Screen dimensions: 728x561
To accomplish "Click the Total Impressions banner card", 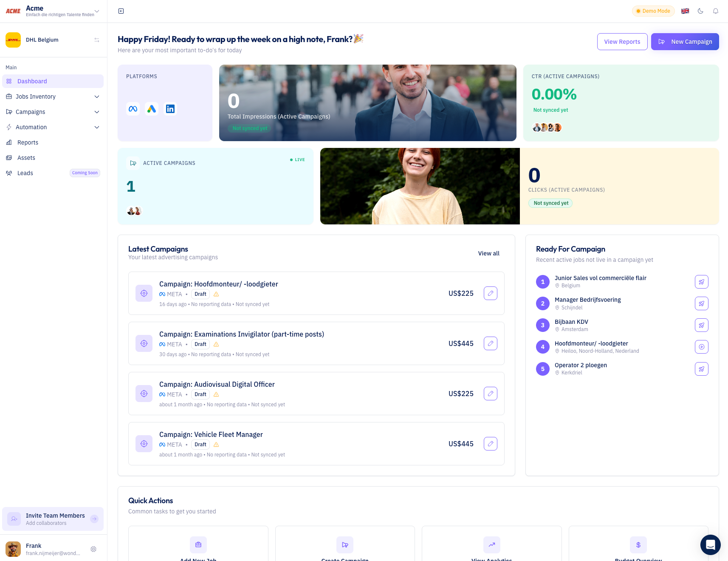I will coord(368,103).
